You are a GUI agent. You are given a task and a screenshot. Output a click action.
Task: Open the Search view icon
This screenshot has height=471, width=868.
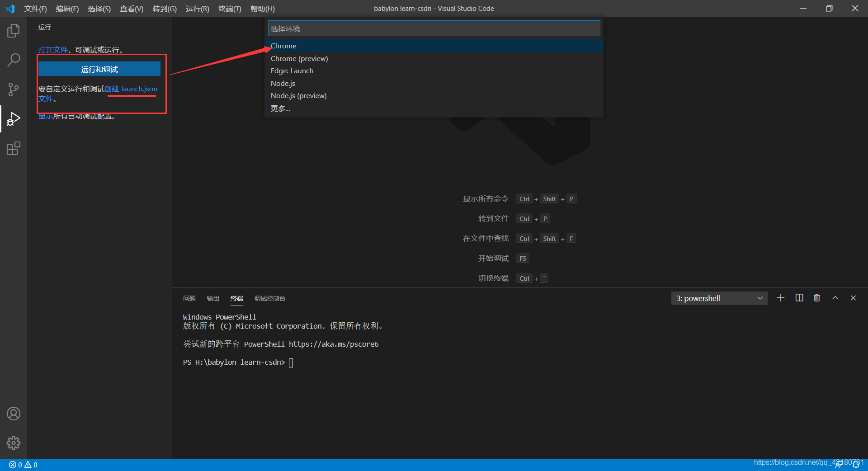[14, 60]
